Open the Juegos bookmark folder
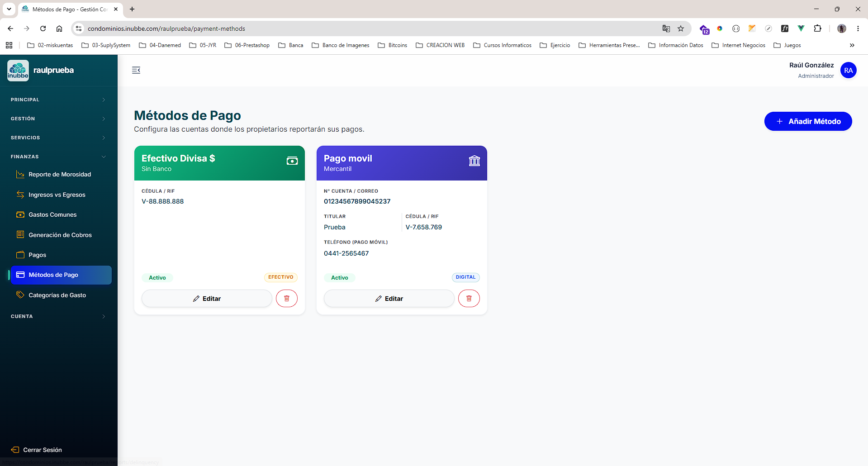 click(x=787, y=45)
